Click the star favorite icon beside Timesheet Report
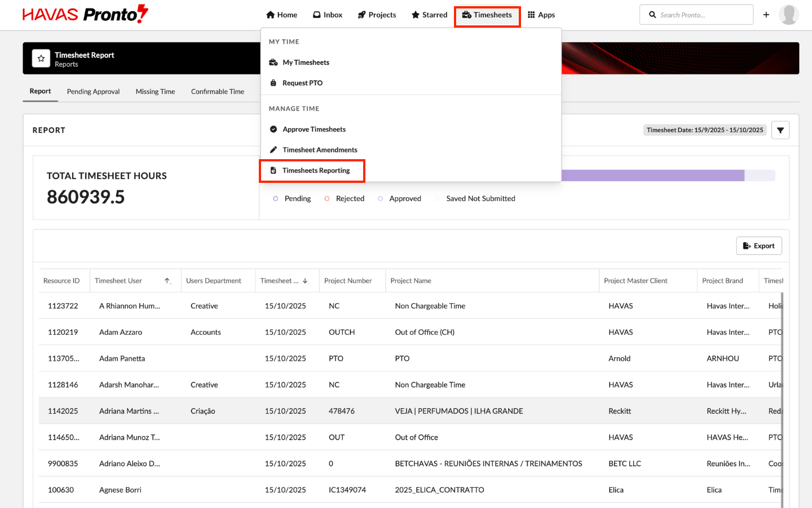812x508 pixels. [x=41, y=59]
